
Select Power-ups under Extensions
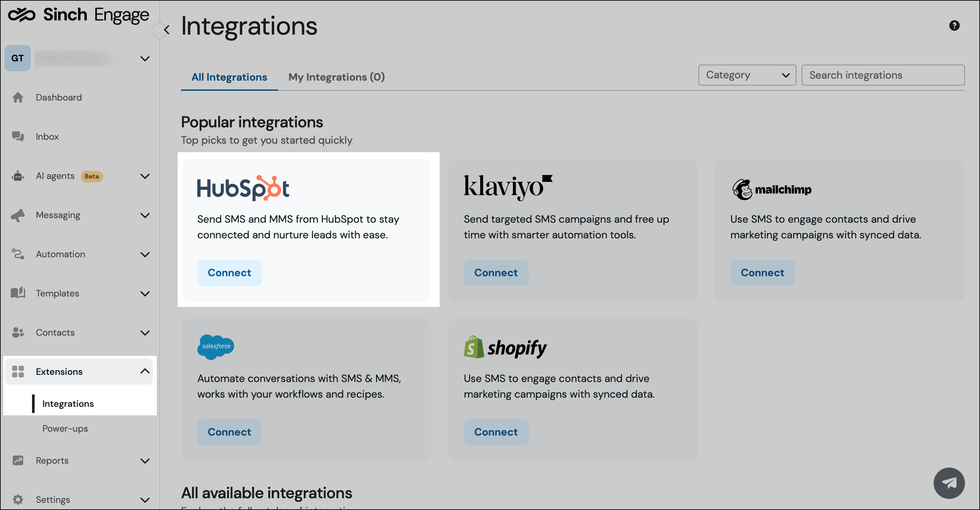click(x=65, y=428)
